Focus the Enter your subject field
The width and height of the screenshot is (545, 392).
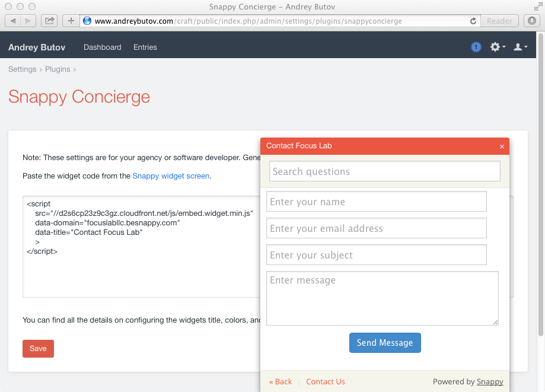376,255
